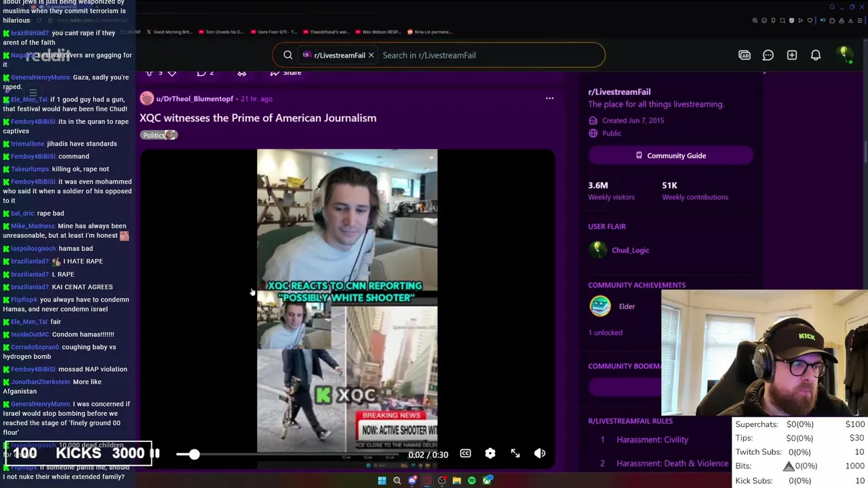Click chat username InsideOutMC

(x=30, y=335)
